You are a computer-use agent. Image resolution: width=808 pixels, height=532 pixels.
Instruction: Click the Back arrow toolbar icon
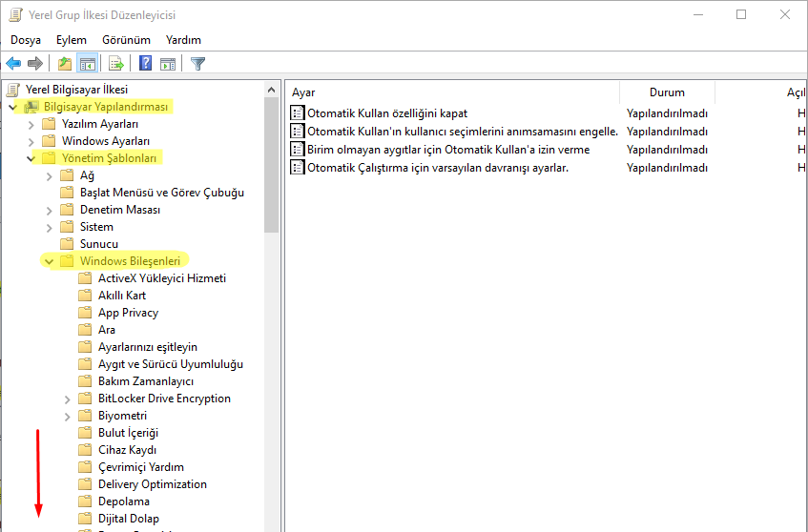tap(13, 64)
